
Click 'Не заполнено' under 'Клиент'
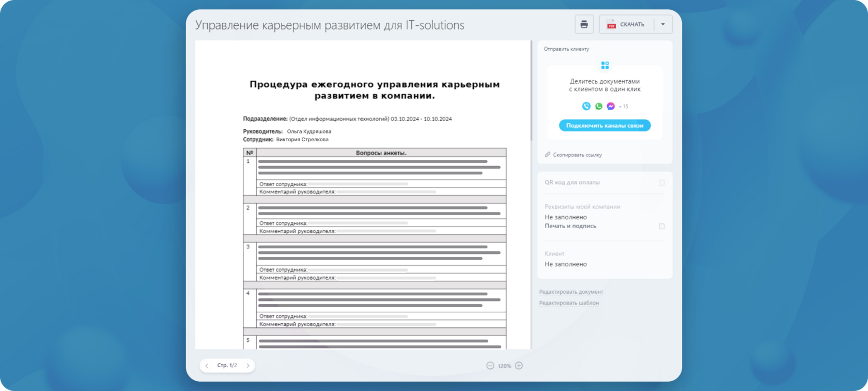(566, 264)
